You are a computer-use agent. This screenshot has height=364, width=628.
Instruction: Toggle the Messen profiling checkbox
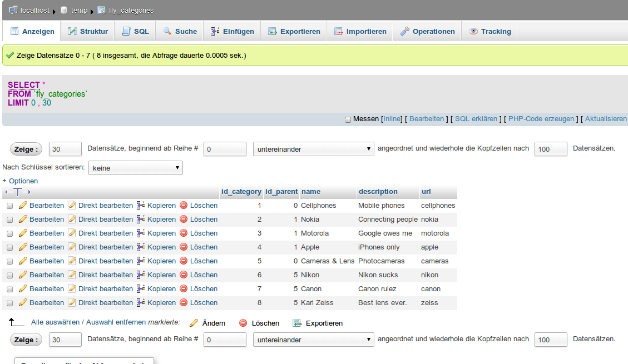348,119
